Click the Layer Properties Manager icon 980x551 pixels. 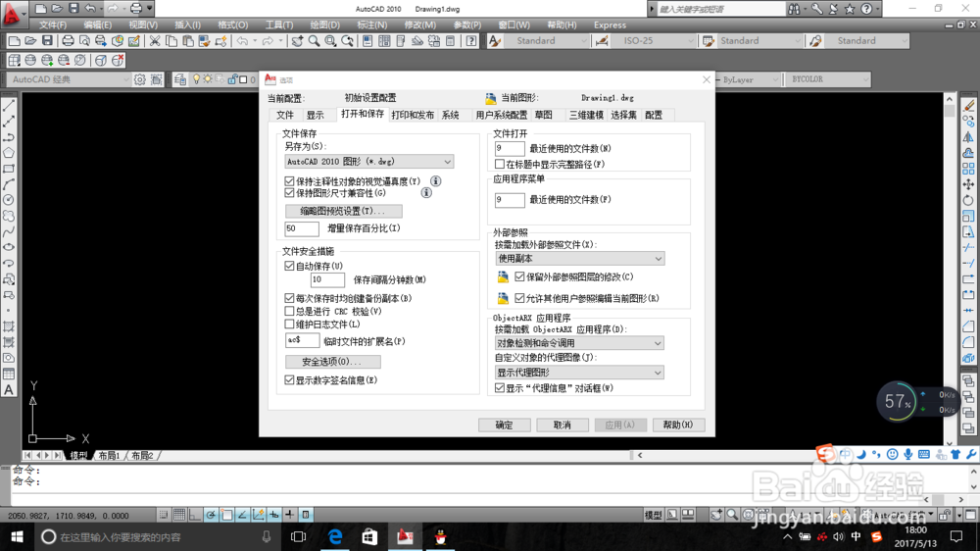[x=180, y=79]
